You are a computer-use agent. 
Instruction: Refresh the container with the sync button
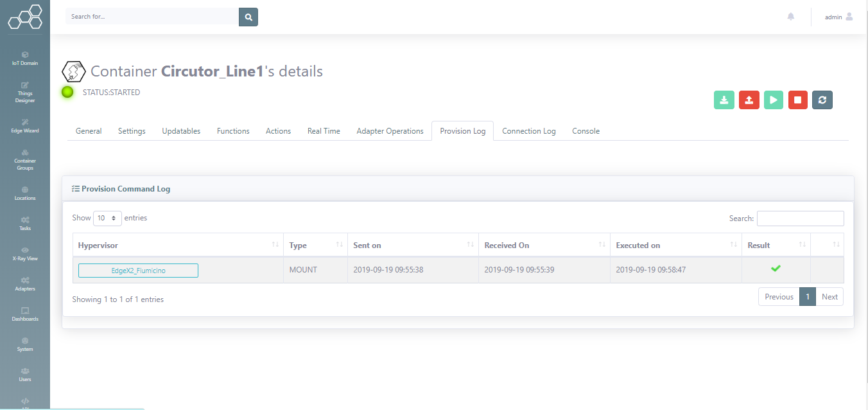[x=822, y=100]
